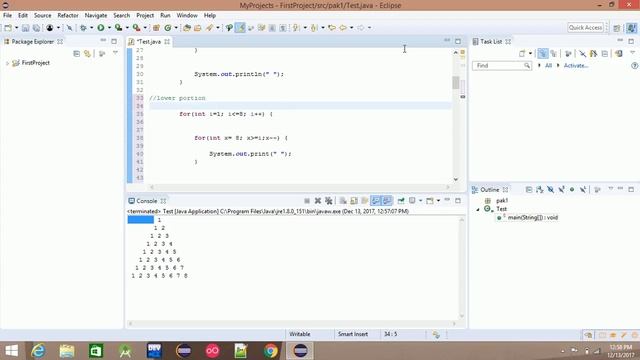Toggle Categorized presentation in Task List
This screenshot has height=360, width=640.
pyautogui.click(x=542, y=53)
